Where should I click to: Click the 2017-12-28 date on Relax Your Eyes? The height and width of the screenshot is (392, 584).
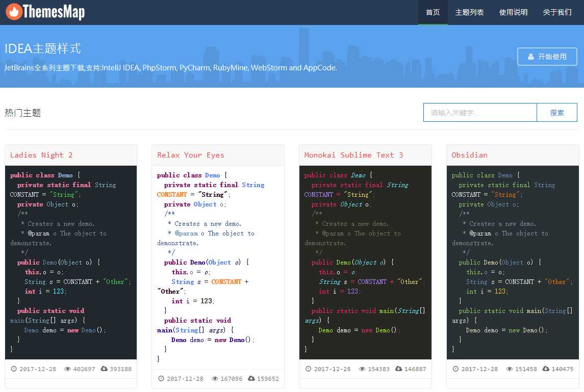point(185,379)
